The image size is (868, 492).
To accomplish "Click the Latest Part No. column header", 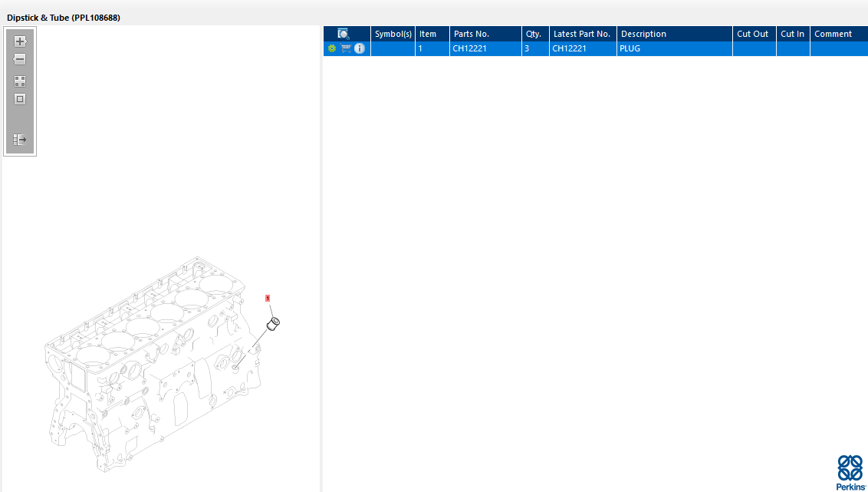I will point(583,34).
